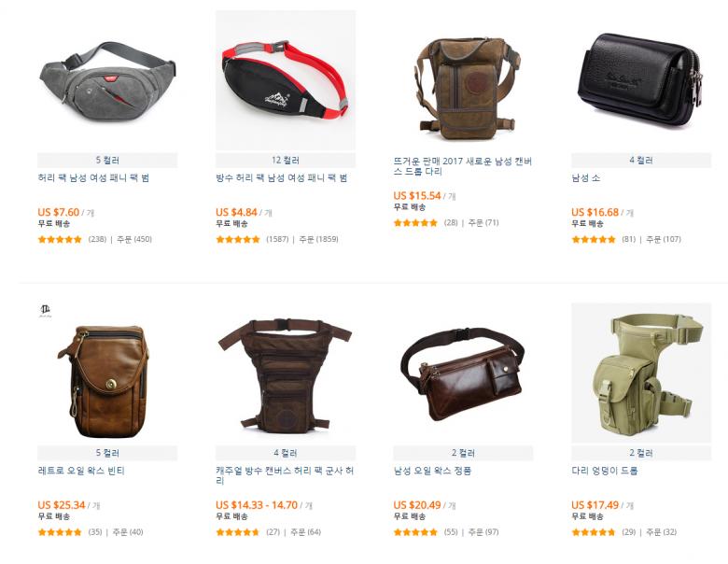Image resolution: width=728 pixels, height=564 pixels.
Task: Open the '캐주얼 방수 캔버스 허리 팩 군사' title
Action: pyautogui.click(x=285, y=475)
